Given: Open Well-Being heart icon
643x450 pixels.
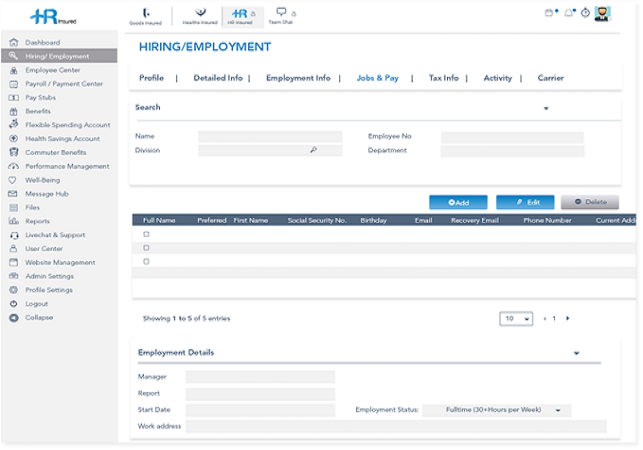Looking at the screenshot, I should (13, 180).
